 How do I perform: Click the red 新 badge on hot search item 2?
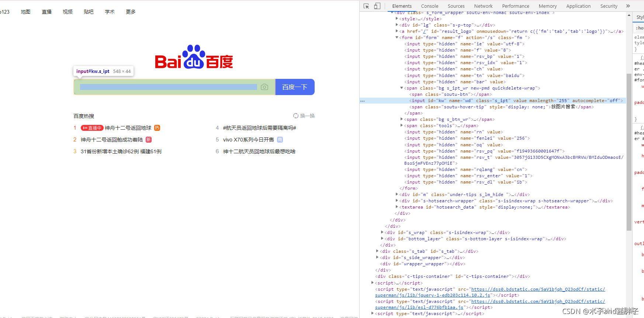(x=149, y=140)
